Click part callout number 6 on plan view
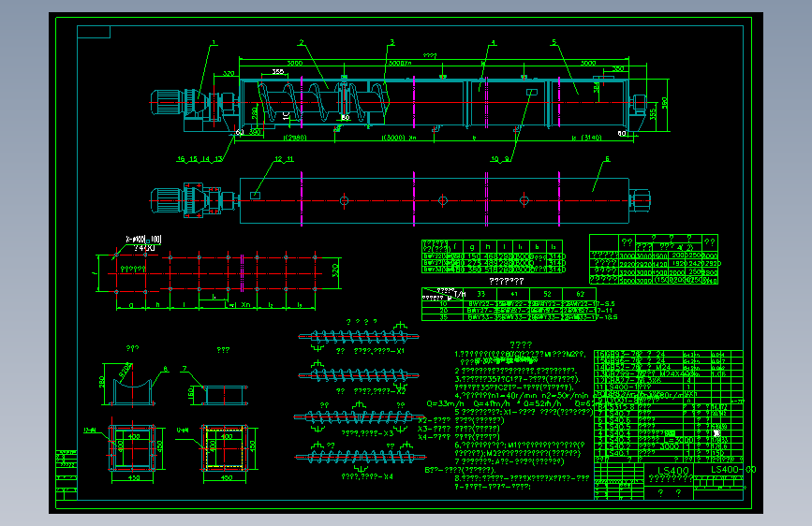812x526 pixels. coord(608,159)
